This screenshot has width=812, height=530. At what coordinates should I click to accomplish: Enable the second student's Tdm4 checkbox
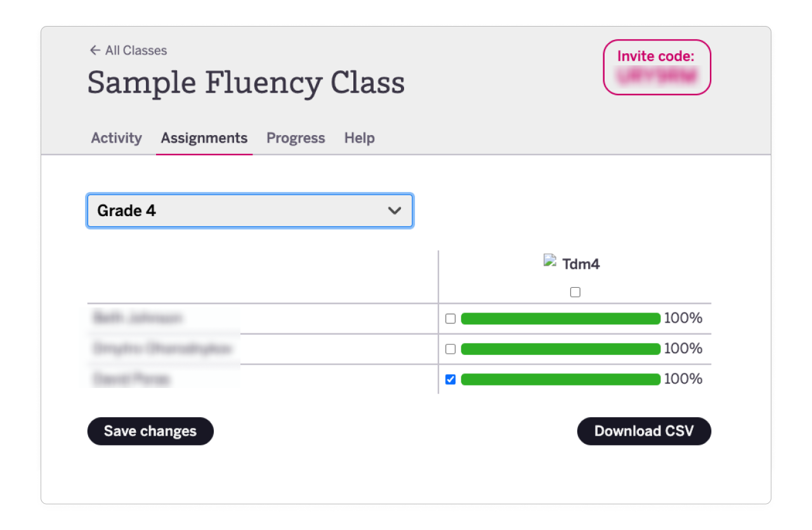click(x=450, y=349)
